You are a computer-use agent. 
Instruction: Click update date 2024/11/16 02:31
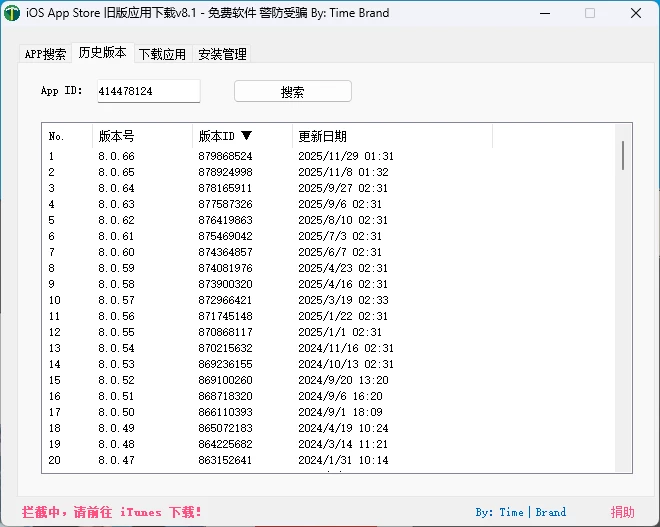346,348
